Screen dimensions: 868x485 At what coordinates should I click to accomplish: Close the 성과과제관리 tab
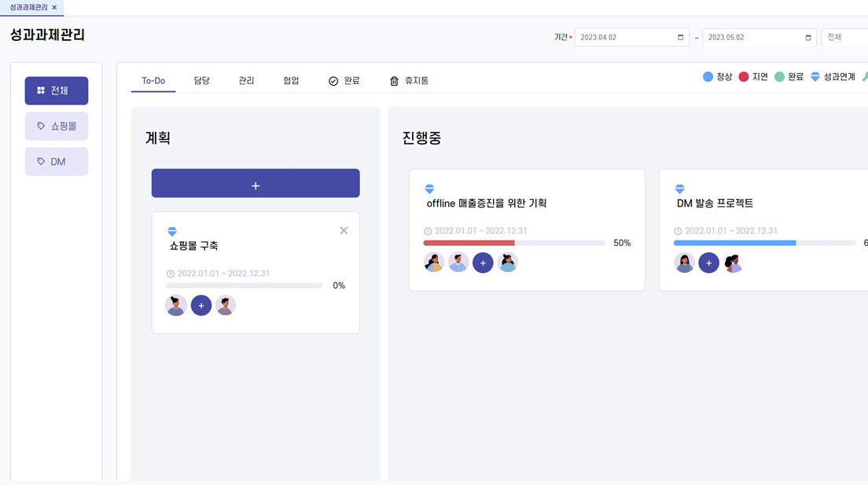click(54, 7)
